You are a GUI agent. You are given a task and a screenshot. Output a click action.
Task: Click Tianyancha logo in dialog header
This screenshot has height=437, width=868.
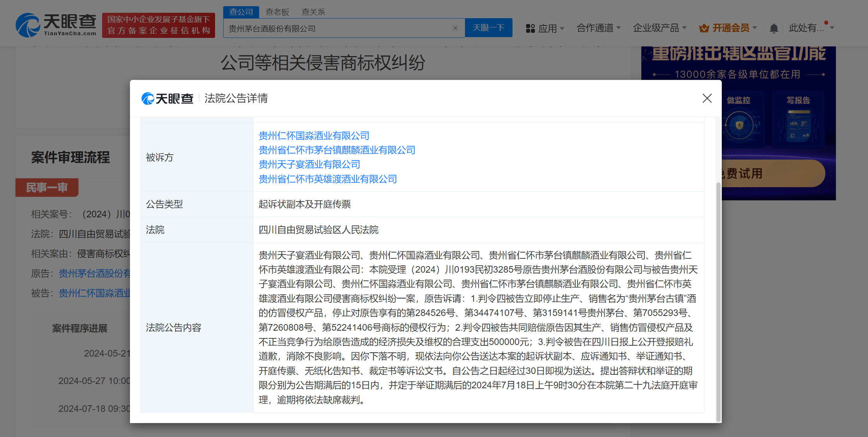tap(167, 99)
